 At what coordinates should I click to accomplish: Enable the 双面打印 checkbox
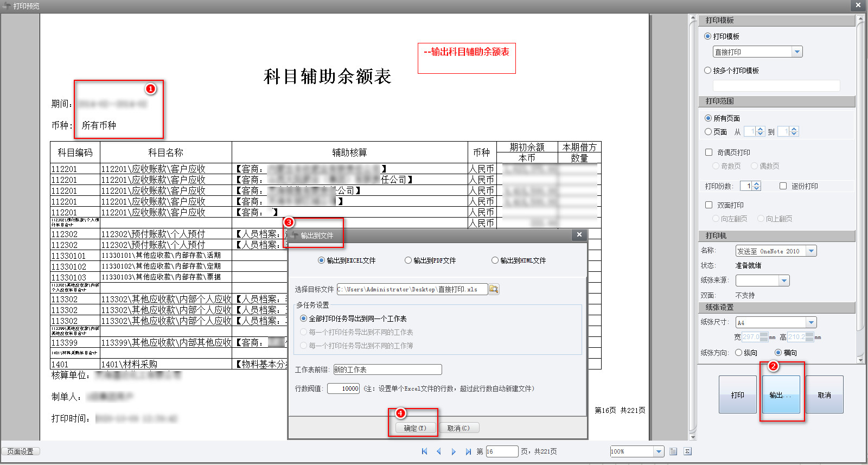coord(709,205)
